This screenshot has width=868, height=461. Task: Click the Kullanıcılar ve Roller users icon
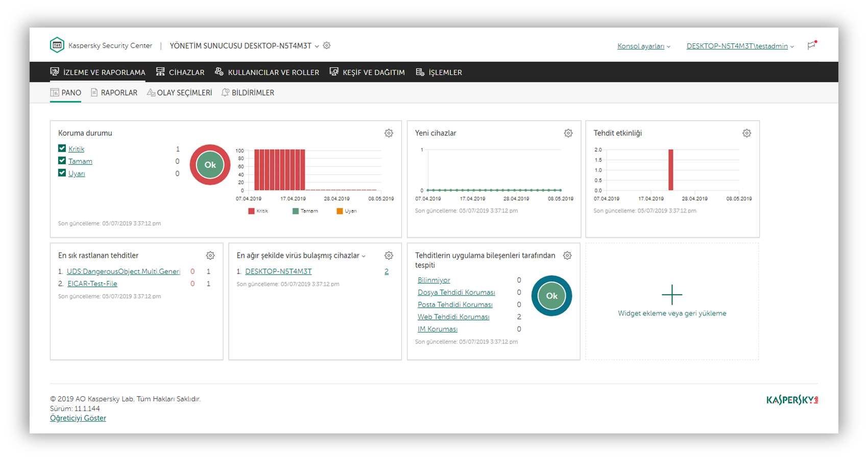219,71
